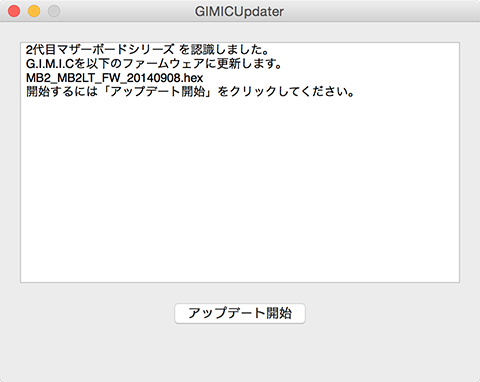
Task: Click the firmware file name MB2_MB2LT_FW_20140908.hex
Action: [x=114, y=78]
